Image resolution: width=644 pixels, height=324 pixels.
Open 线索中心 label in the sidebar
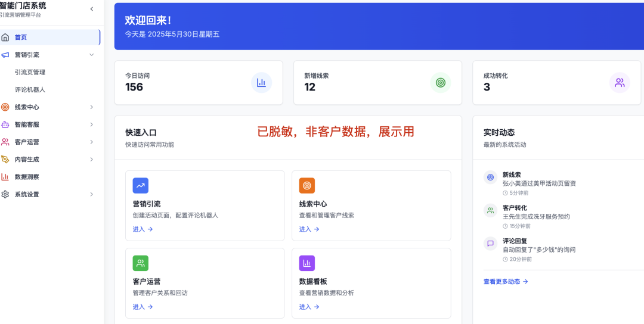27,107
